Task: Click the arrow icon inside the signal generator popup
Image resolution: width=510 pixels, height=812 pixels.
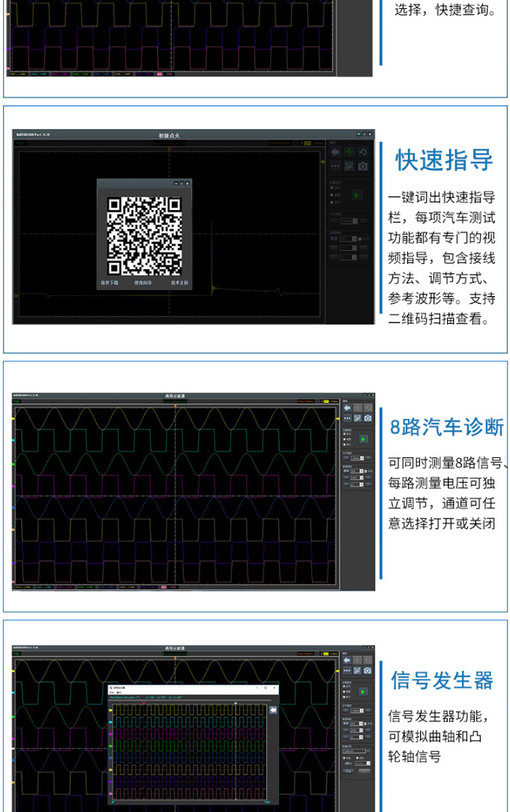Action: [274, 709]
